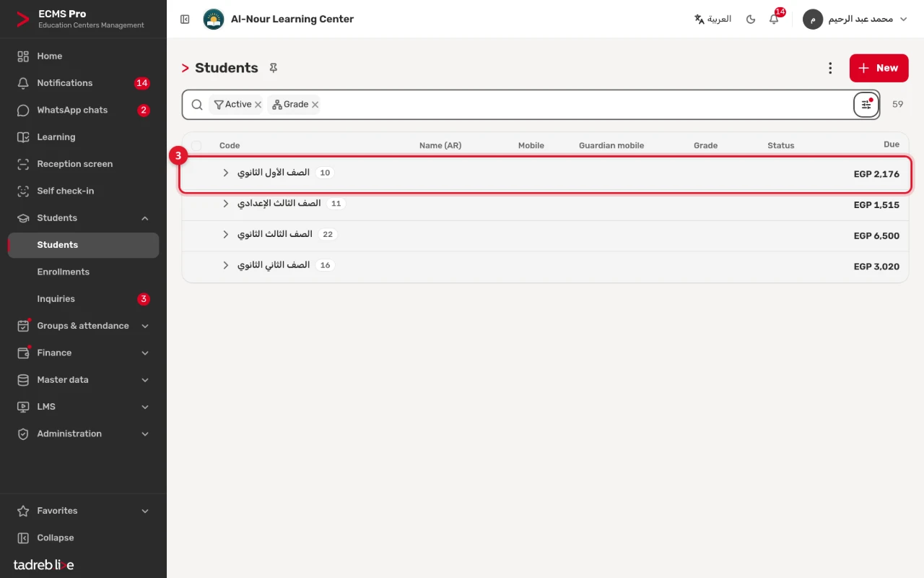Switch language to العربية
The width and height of the screenshot is (924, 578).
[712, 20]
